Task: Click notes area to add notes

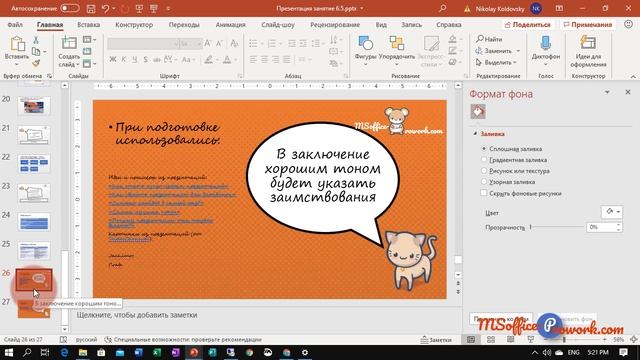Action: (x=265, y=315)
